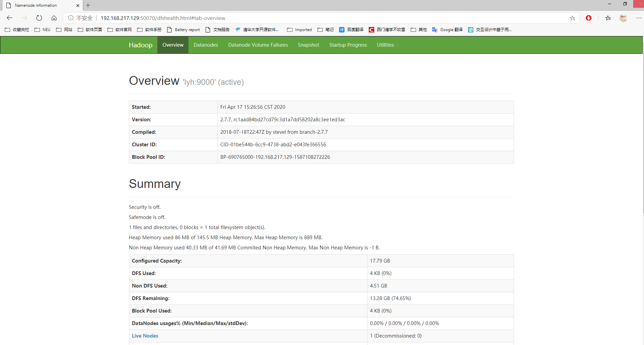Click the Security is off text
The image size is (644, 345).
145,207
